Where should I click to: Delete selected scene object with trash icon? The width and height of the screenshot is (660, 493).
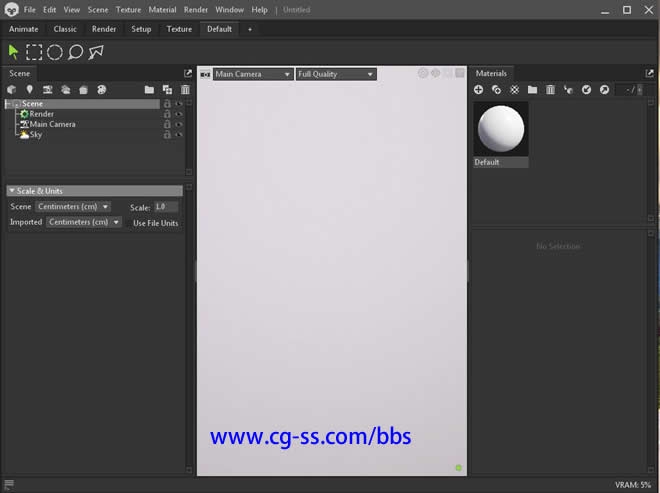185,90
